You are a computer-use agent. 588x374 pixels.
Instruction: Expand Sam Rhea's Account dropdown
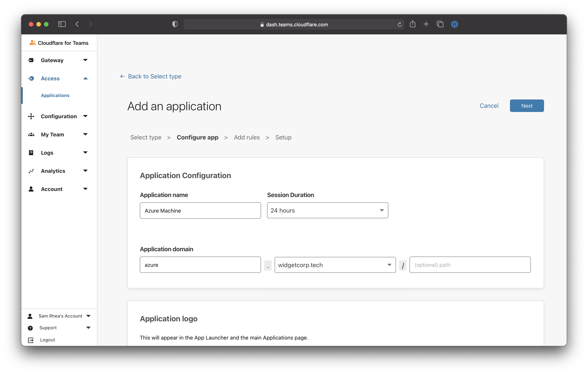(x=88, y=316)
